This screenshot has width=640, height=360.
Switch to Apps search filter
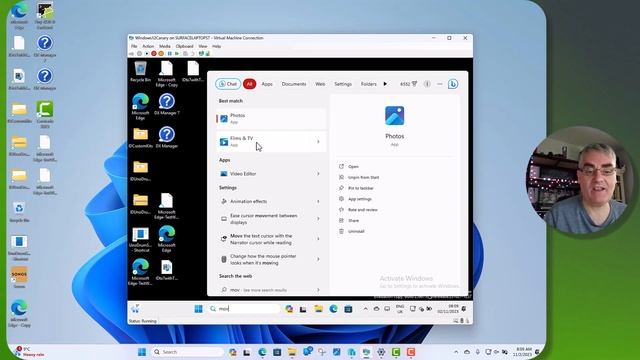point(267,84)
